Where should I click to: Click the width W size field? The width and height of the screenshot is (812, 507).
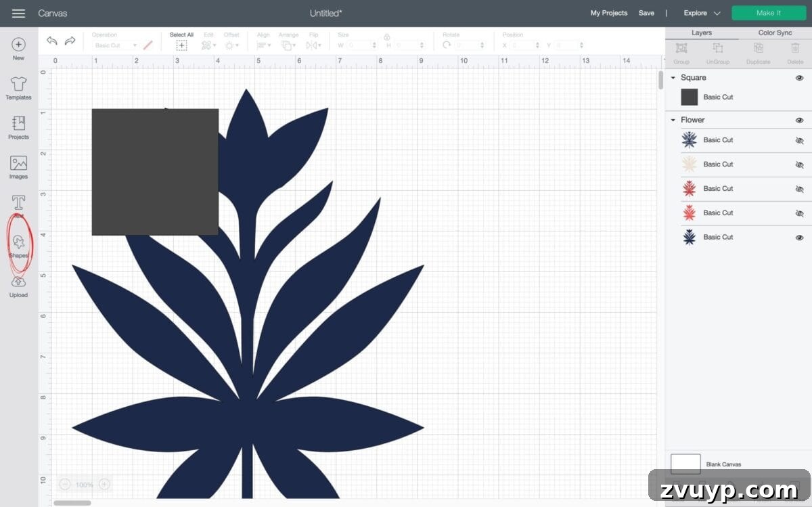point(361,45)
